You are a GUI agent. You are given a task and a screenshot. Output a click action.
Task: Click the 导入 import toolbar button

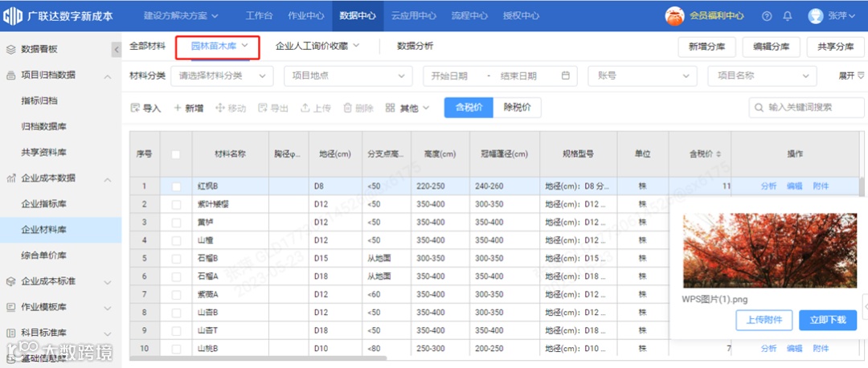click(145, 108)
